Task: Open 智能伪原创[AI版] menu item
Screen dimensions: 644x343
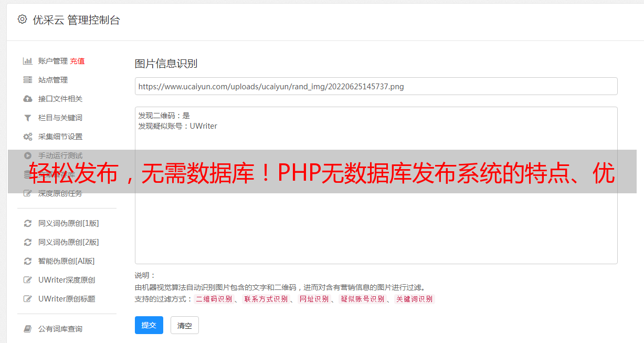Action: (67, 261)
